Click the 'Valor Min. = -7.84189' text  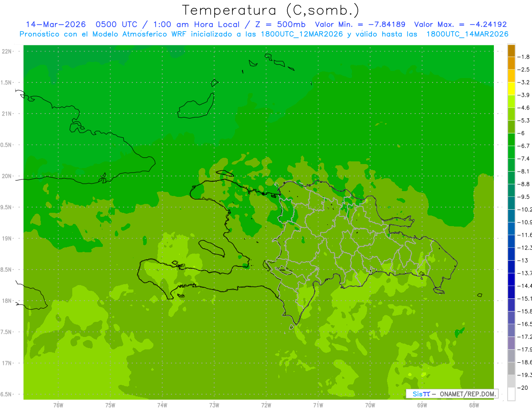tap(360, 24)
